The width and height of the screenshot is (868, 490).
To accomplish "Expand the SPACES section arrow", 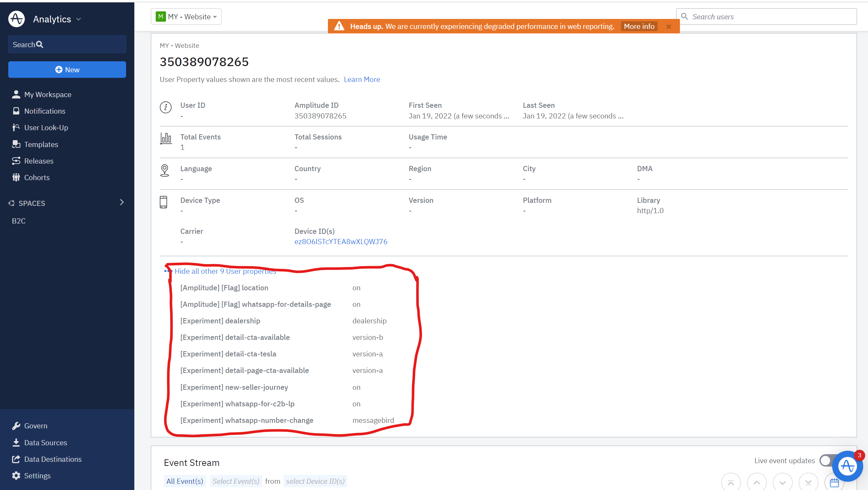I will tap(122, 202).
